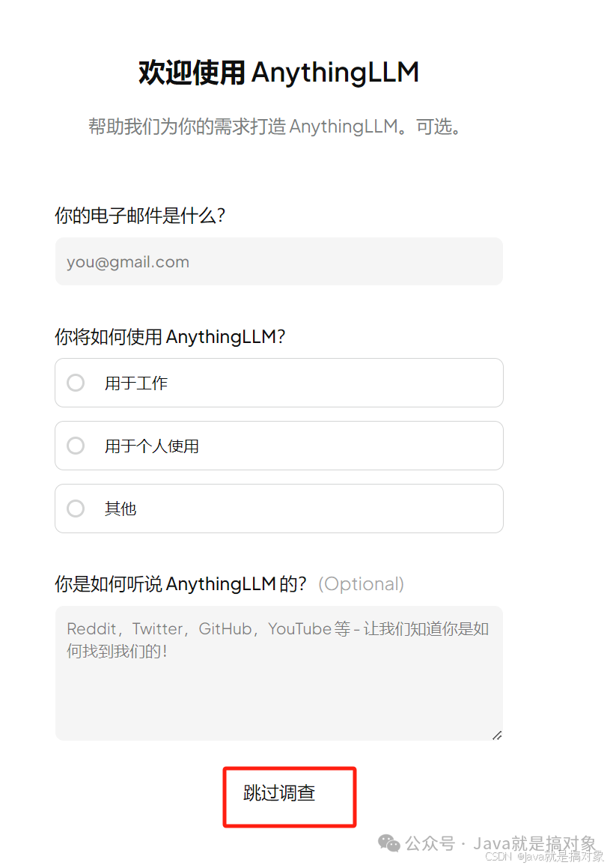Select the 用于个人使用 option
This screenshot has height=868, width=616.
[x=75, y=446]
